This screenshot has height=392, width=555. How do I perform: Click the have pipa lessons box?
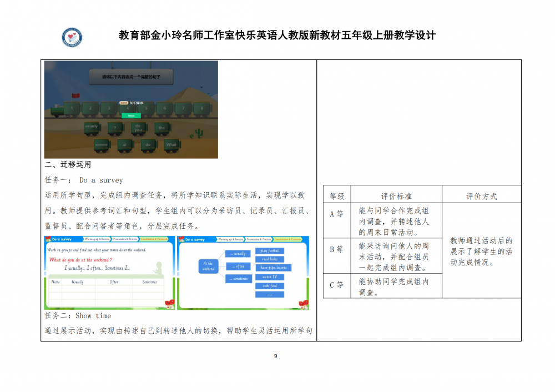pyautogui.click(x=273, y=268)
